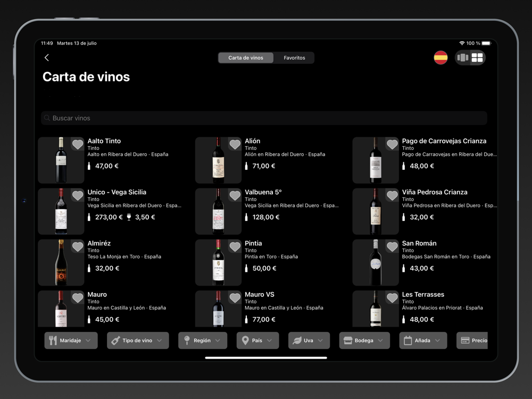Screen dimensions: 532x399
Task: Switch to carousel view layout
Action: (462, 57)
